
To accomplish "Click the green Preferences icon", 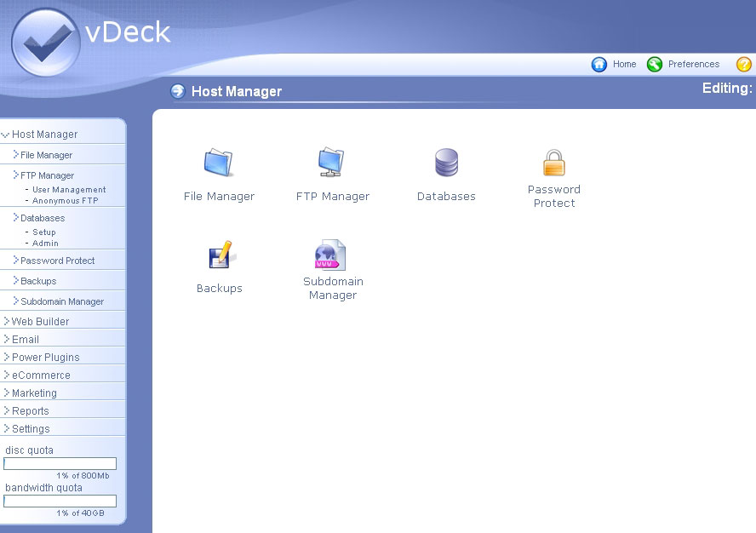I will point(655,65).
